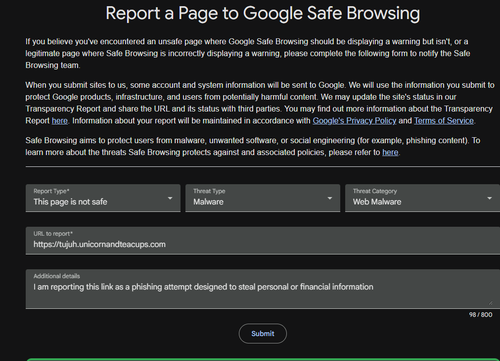This screenshot has height=361, width=500.
Task: Click the URL to report field
Action: click(263, 240)
